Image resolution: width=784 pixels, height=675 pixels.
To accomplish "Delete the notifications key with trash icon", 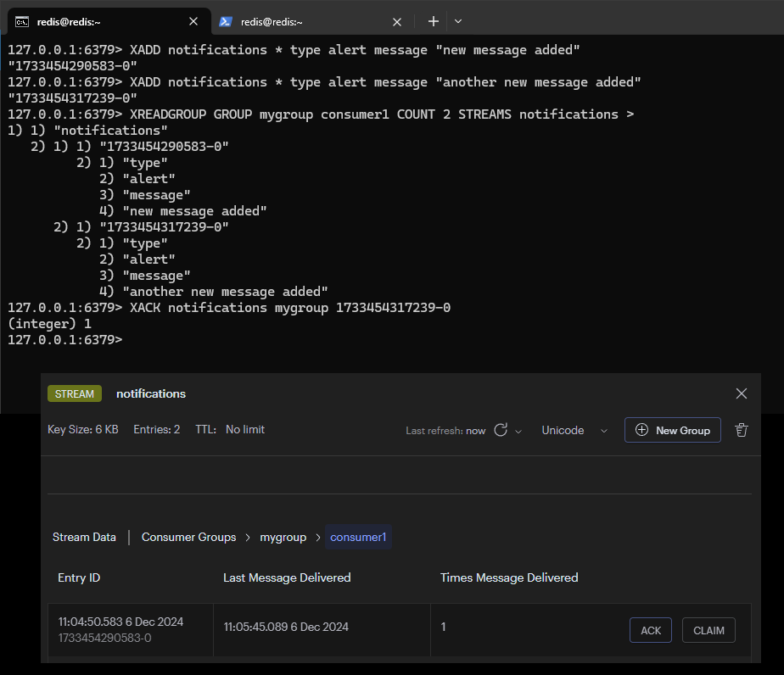I will [742, 430].
